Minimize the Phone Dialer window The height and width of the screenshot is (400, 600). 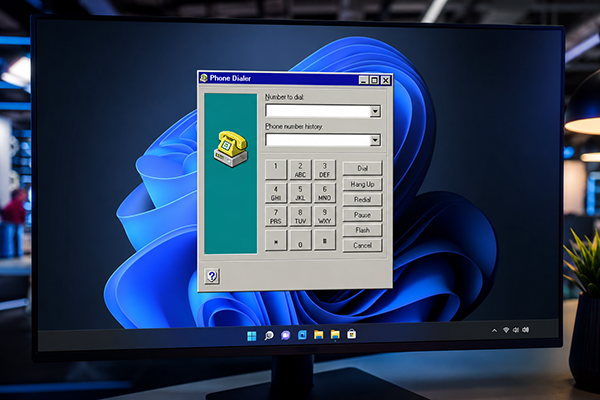coord(364,80)
